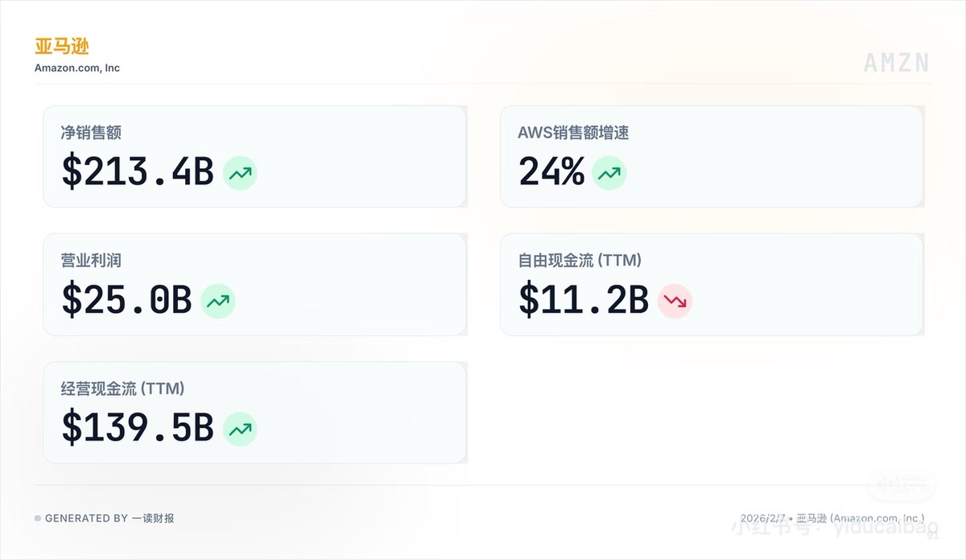Click the Amazon.com, Inc subtitle
Screen dimensions: 966x560
pos(77,68)
